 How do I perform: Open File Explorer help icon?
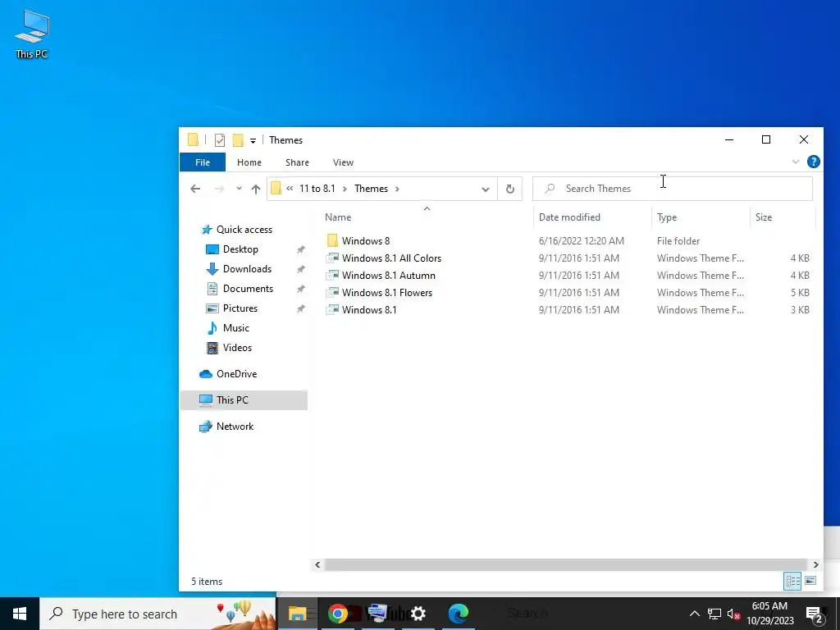[813, 162]
